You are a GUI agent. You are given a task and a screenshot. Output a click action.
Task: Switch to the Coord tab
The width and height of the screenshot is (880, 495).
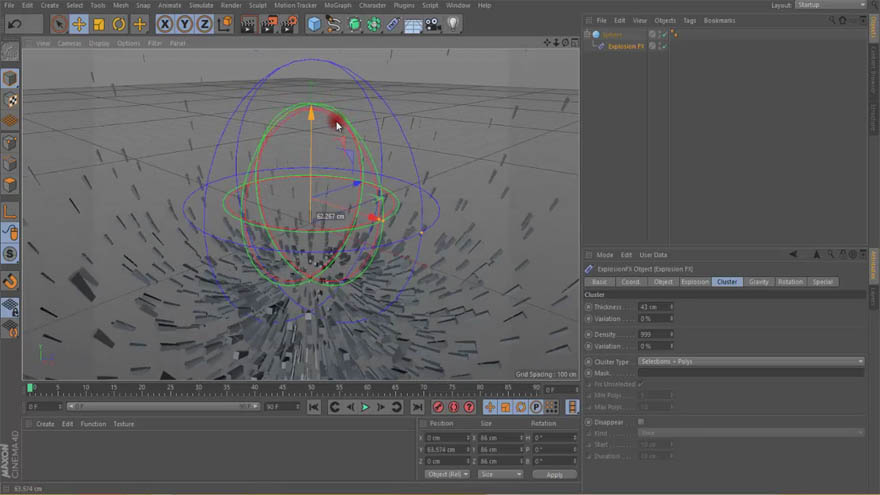630,282
